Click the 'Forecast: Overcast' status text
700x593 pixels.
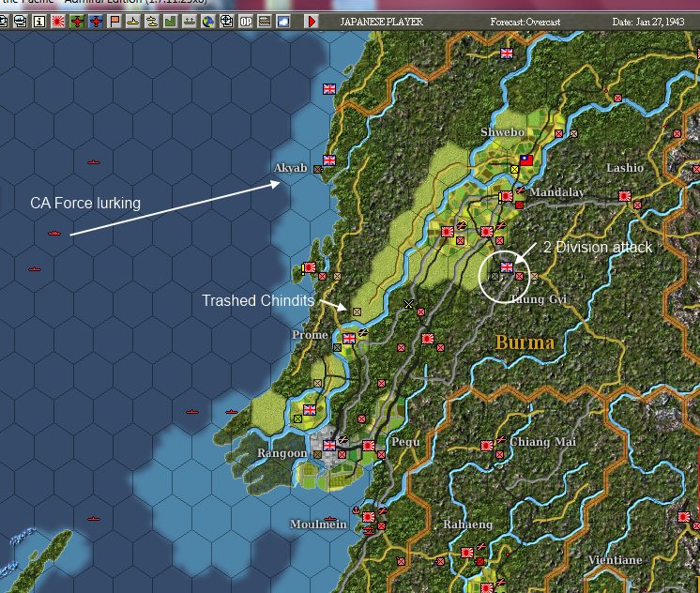pos(525,22)
